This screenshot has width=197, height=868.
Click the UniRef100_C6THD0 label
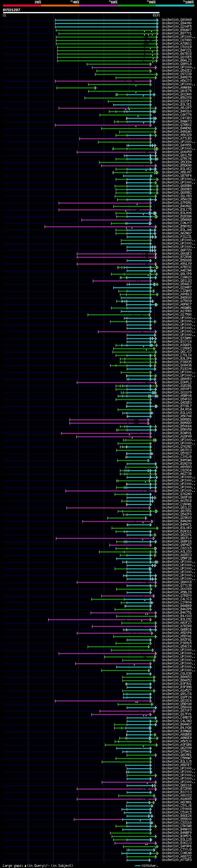pos(177,40)
